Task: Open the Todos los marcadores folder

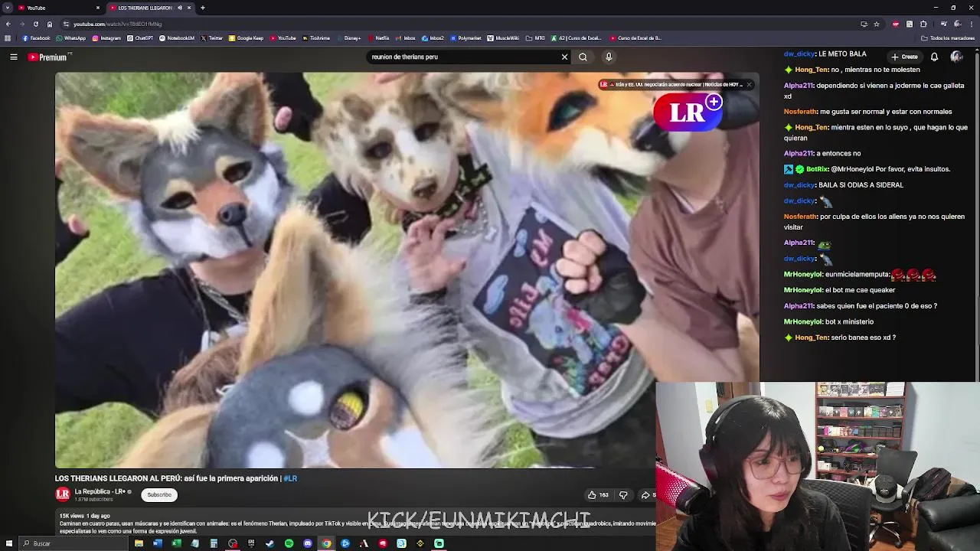Action: [x=948, y=38]
